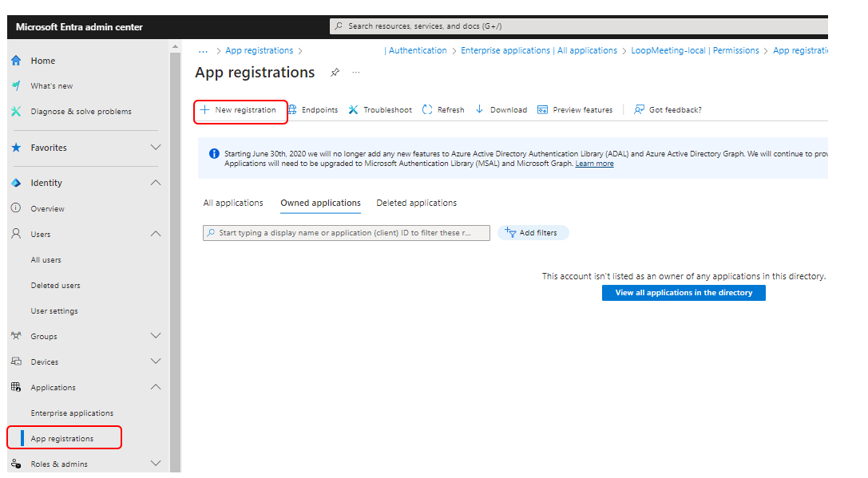Open All users in sidebar
868x478 pixels.
46,259
